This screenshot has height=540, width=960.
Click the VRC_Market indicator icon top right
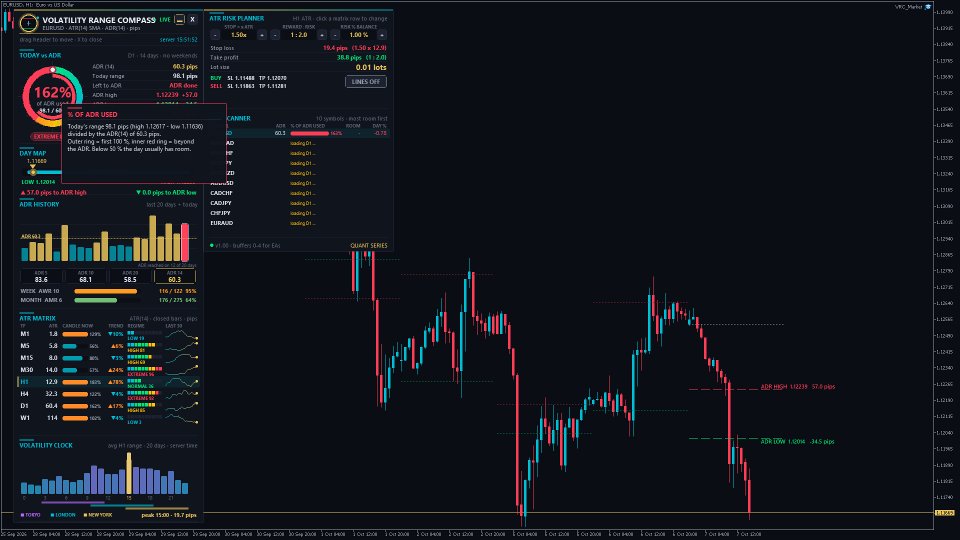point(928,7)
